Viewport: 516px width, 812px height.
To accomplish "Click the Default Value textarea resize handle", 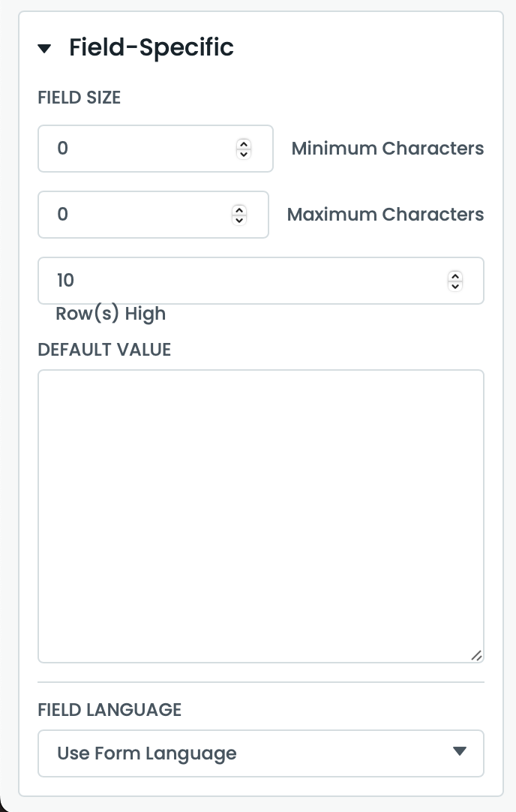I will (477, 656).
